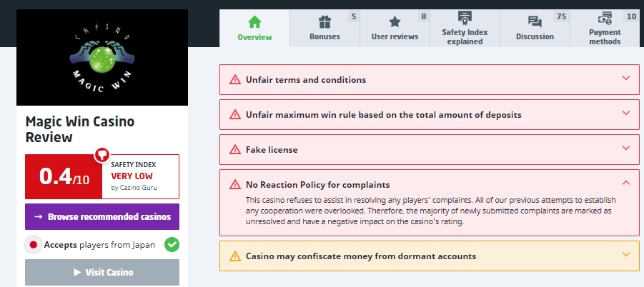644x287 pixels.
Task: Click the Magic Win casino logo image
Action: click(102, 57)
